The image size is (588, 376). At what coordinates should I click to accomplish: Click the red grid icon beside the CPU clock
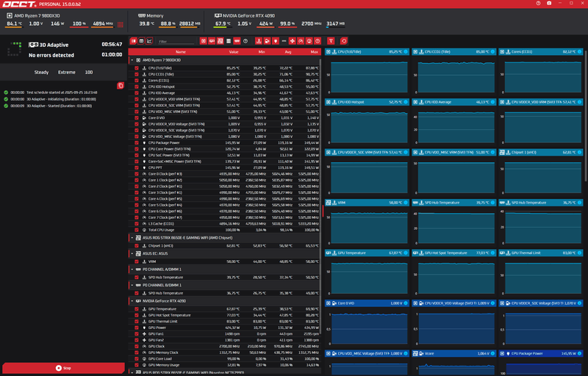(121, 25)
